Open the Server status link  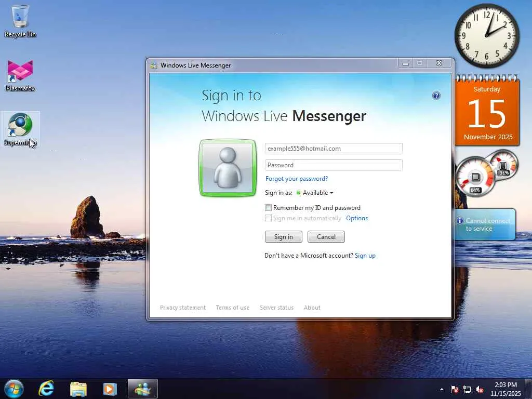(276, 308)
